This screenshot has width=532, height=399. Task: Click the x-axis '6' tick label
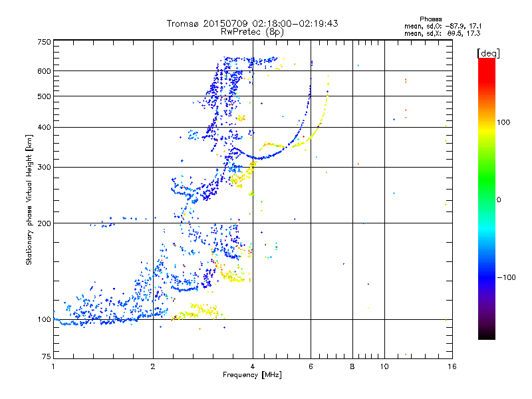[x=311, y=366]
